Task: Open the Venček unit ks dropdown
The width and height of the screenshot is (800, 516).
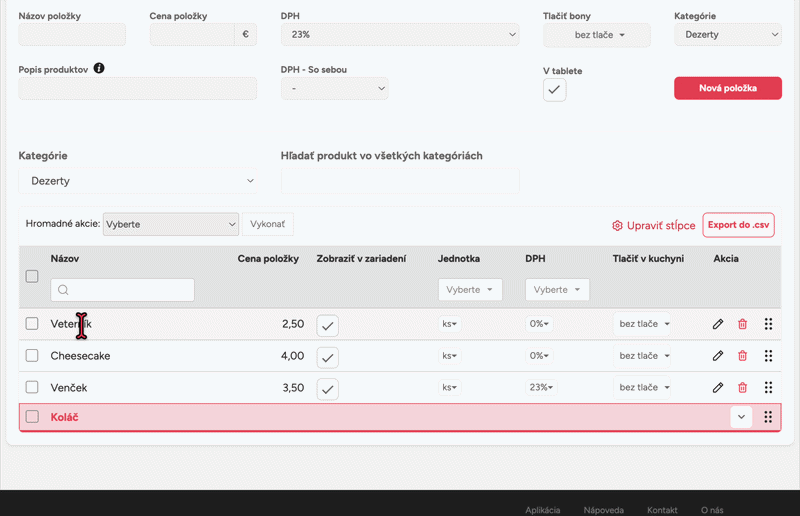Action: pos(449,387)
